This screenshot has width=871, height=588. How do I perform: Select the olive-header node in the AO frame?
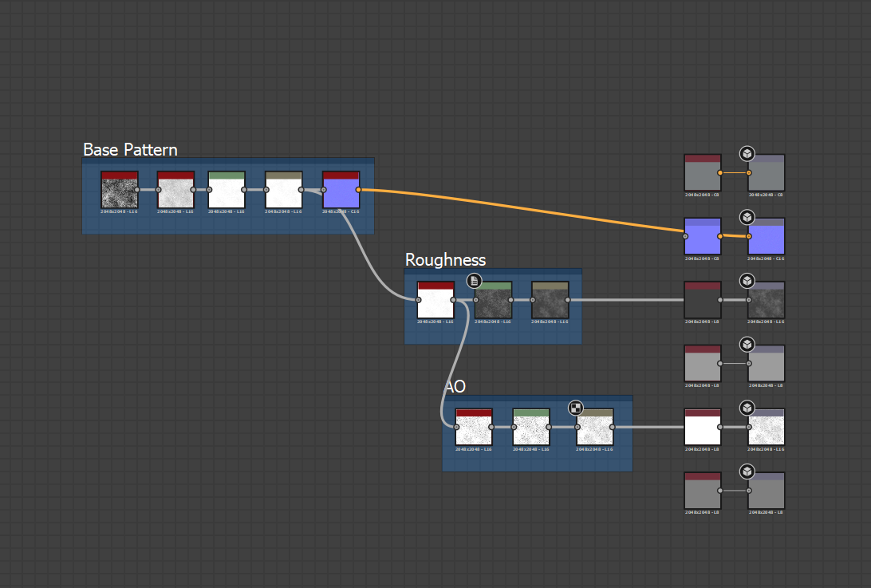595,427
